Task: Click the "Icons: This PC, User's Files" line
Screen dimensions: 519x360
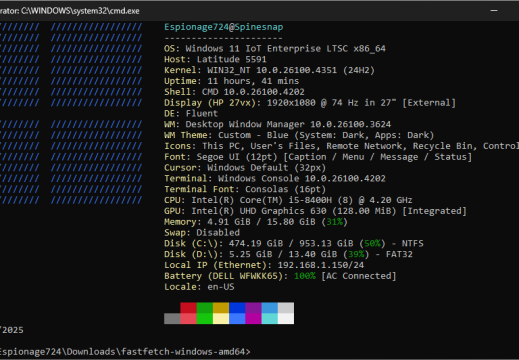Action: coord(341,146)
